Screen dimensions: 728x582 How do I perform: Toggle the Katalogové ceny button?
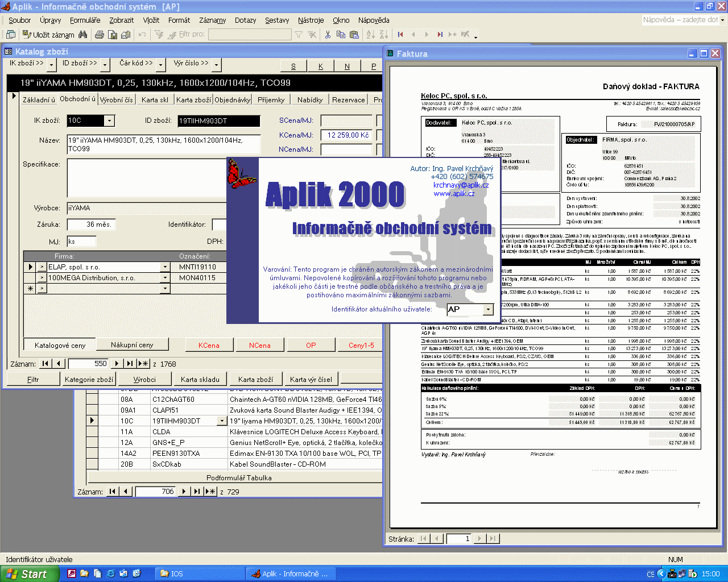(60, 345)
